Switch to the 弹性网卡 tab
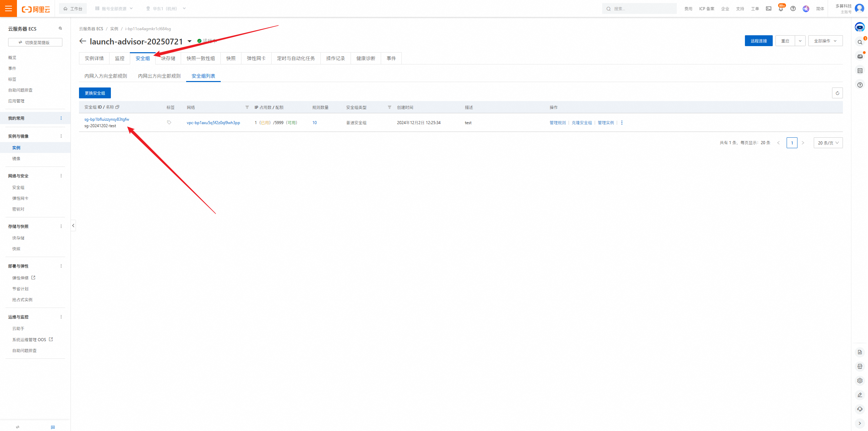Viewport: 868px width, 431px height. (256, 58)
